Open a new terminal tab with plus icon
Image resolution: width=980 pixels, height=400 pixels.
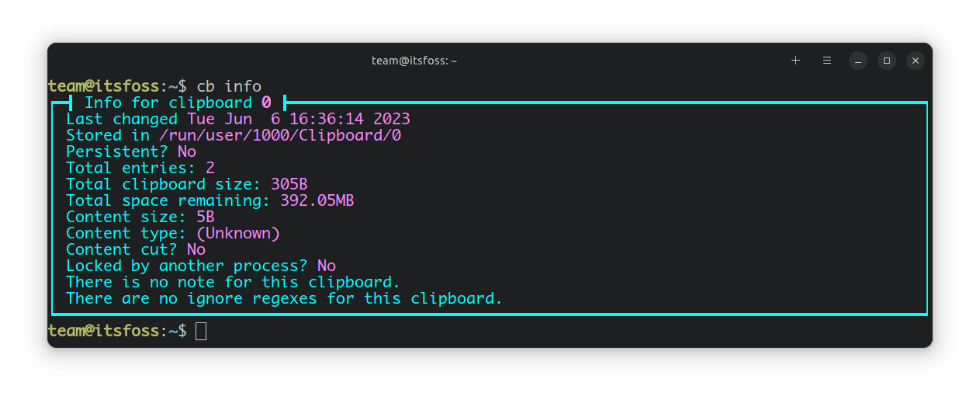(795, 61)
